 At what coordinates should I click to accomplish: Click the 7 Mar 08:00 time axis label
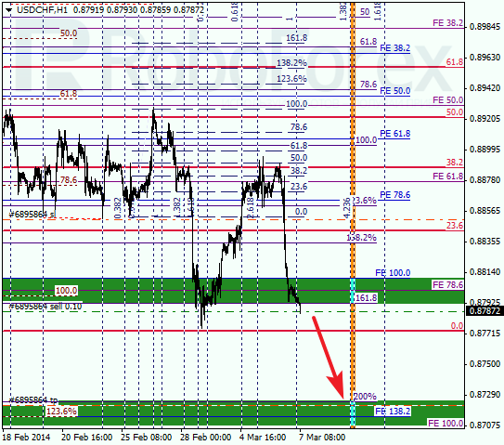click(x=322, y=438)
